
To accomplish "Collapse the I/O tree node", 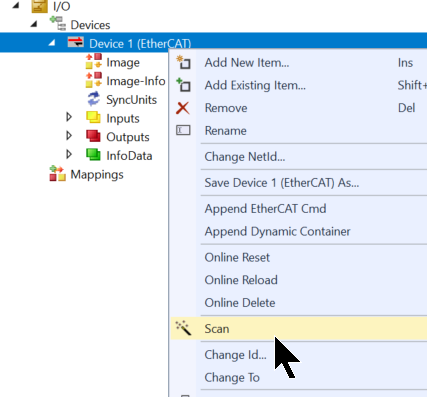I will (15, 5).
